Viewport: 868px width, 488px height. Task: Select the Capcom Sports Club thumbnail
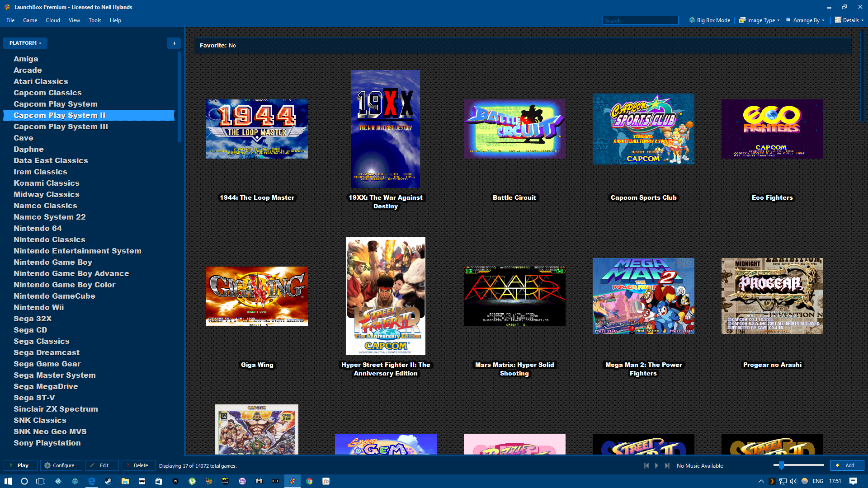[x=643, y=129]
